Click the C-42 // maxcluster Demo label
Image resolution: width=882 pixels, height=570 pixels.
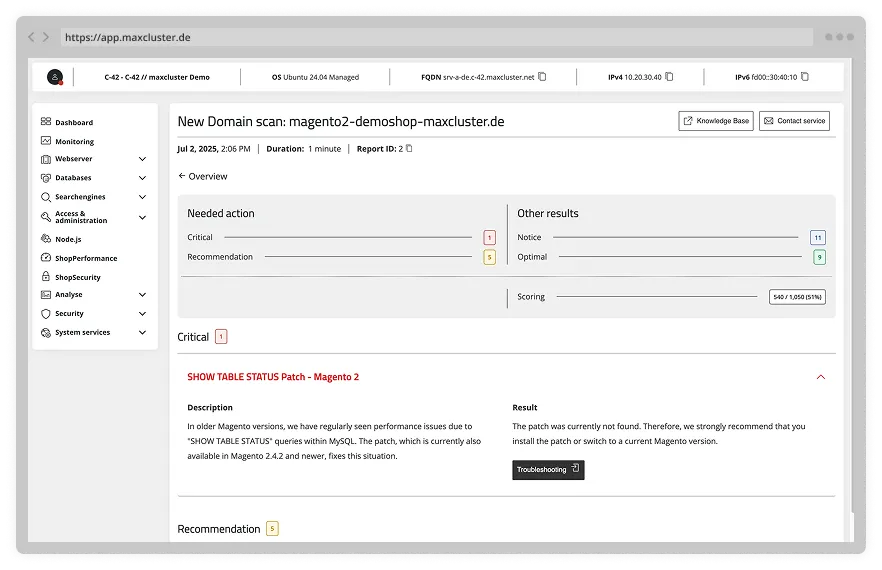157,77
